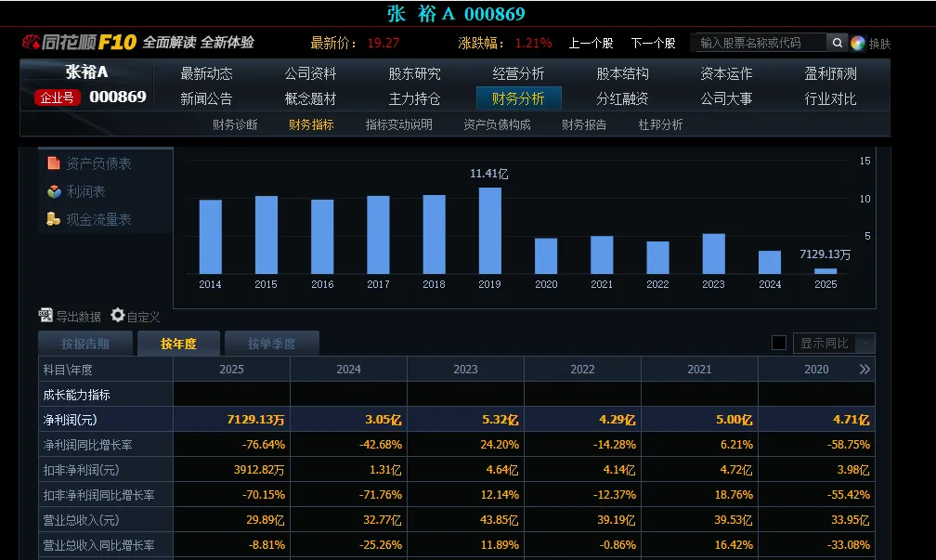Viewport: 936px width, 560px height.
Task: Select 扣非净利润同比增长率 row label
Action: pos(99,495)
